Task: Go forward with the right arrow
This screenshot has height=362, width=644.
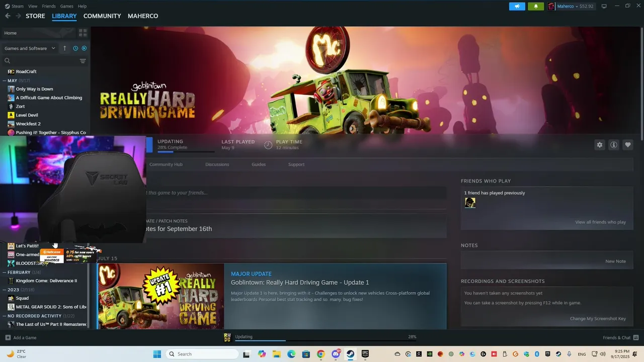Action: [x=18, y=16]
